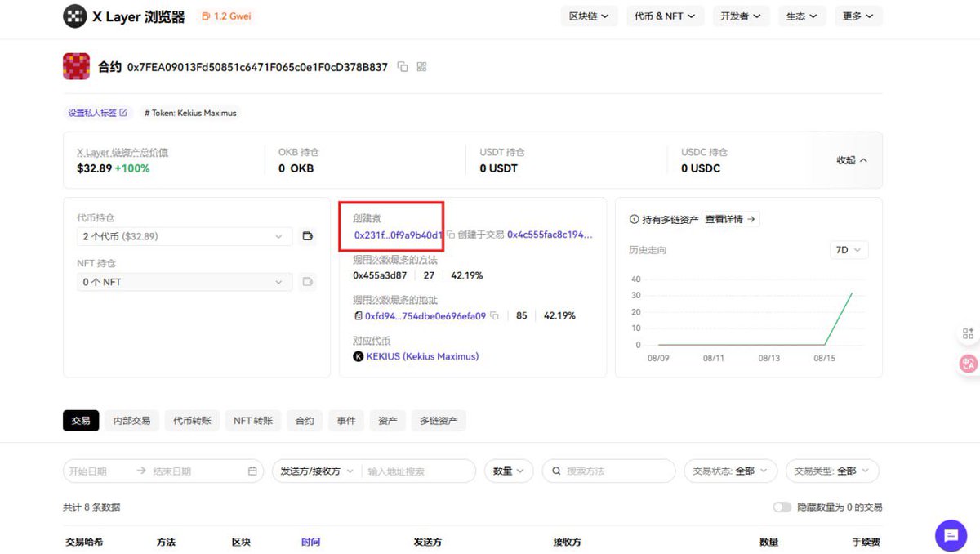The width and height of the screenshot is (980, 554).
Task: Click the 方法 column header
Action: click(166, 542)
